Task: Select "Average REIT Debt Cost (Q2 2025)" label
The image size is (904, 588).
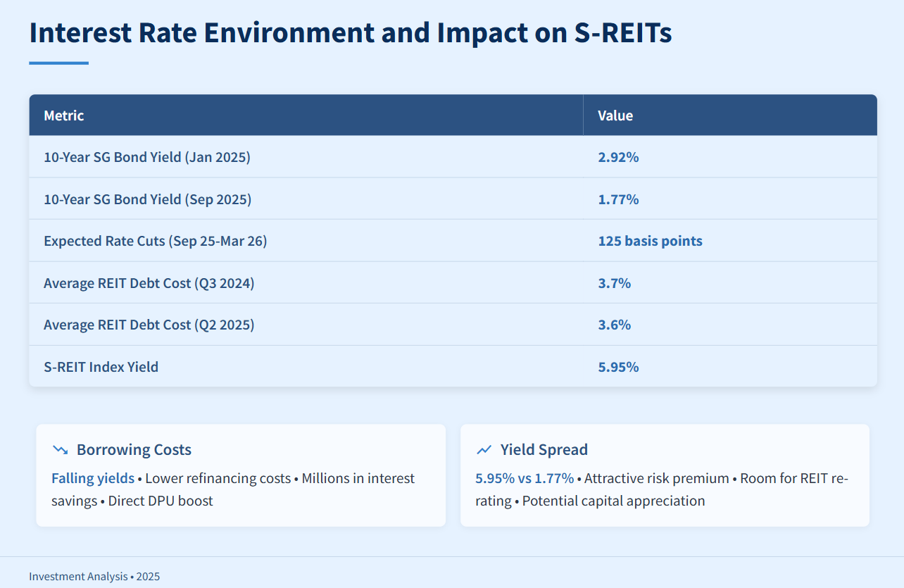Action: pos(149,325)
